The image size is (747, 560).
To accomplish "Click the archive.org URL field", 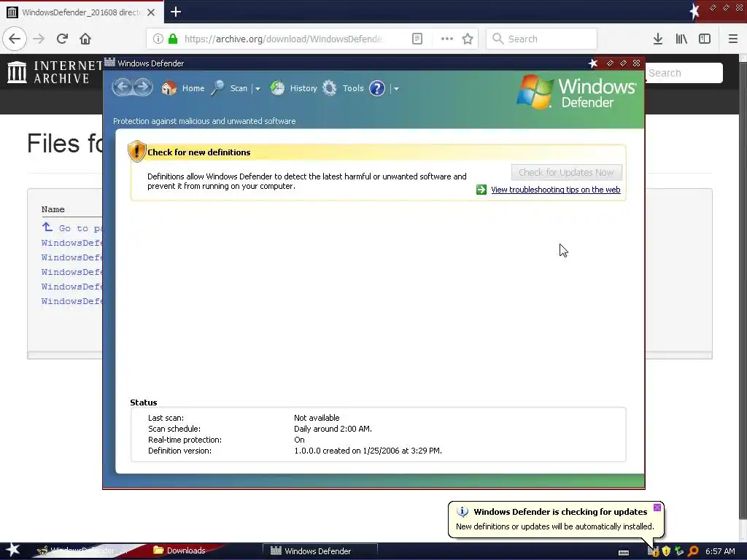I will point(284,39).
